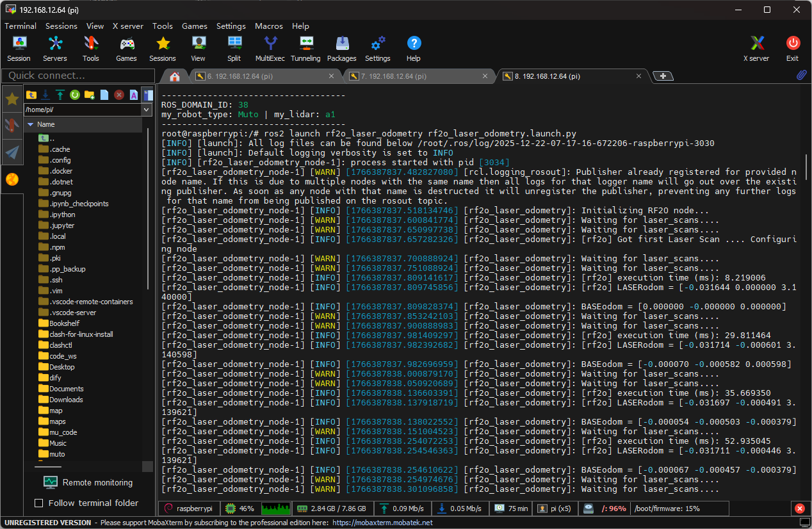Open the Sftp globe sidebar tab

click(12, 179)
